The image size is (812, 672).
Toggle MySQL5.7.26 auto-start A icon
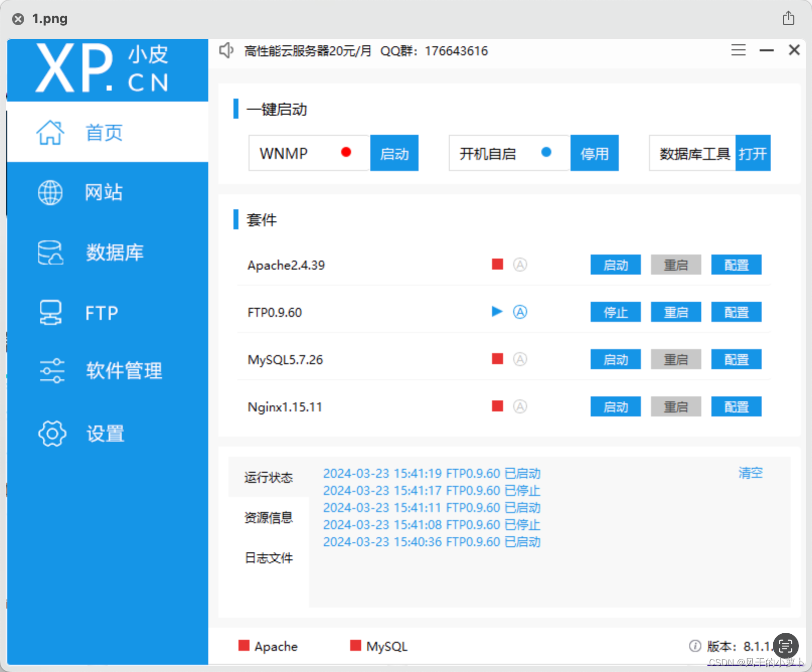[x=520, y=359]
